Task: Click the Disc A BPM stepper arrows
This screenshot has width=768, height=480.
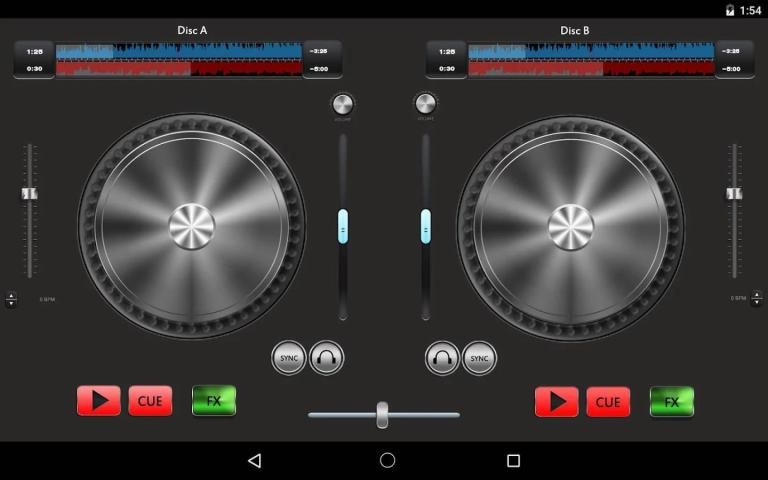Action: pyautogui.click(x=11, y=299)
